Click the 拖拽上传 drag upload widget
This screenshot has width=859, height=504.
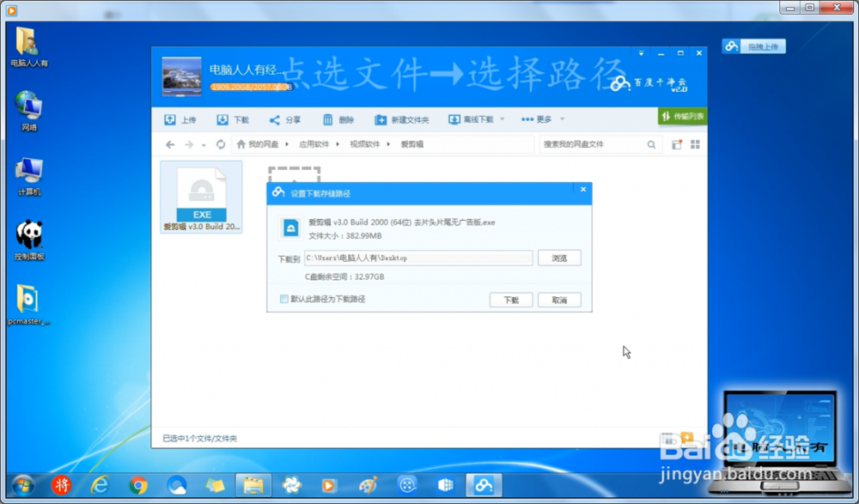[x=754, y=46]
